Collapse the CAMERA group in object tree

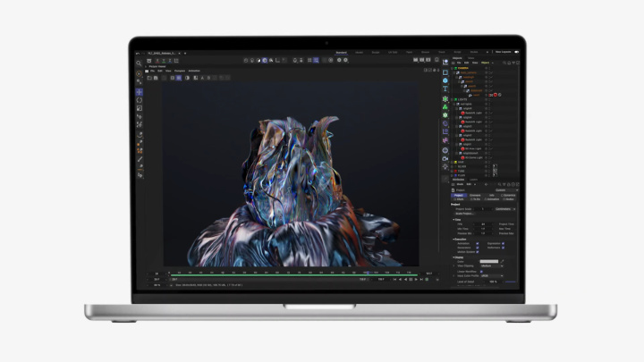453,68
